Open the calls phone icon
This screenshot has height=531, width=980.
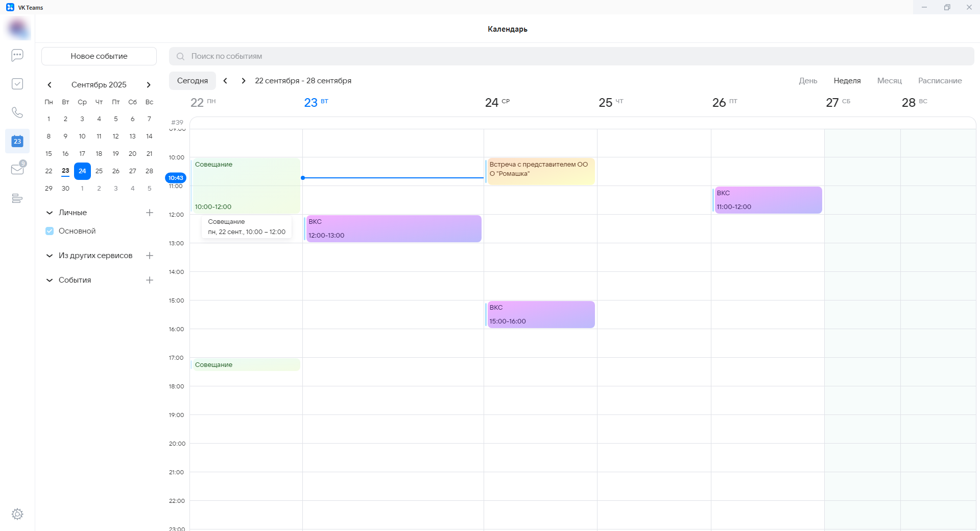17,112
